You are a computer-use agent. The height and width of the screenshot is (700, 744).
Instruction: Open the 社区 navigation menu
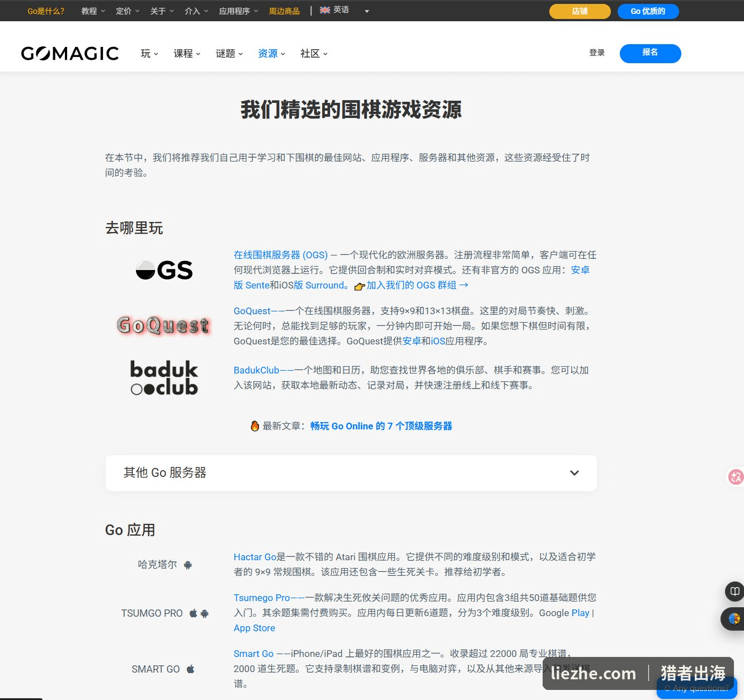pyautogui.click(x=314, y=53)
